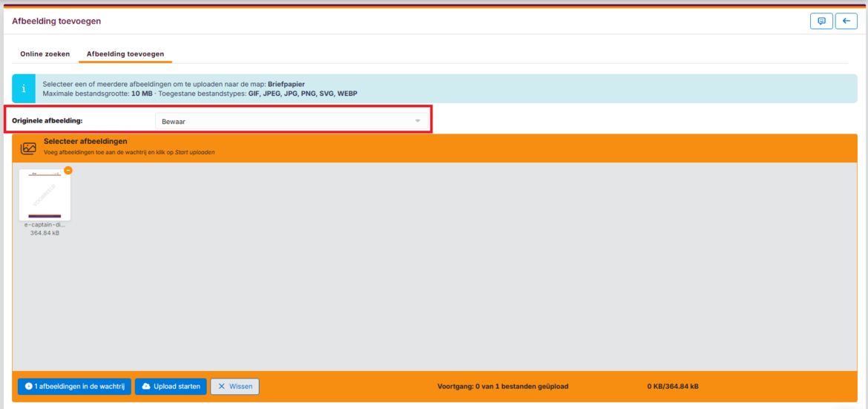Go back using the arrow button

click(x=846, y=21)
